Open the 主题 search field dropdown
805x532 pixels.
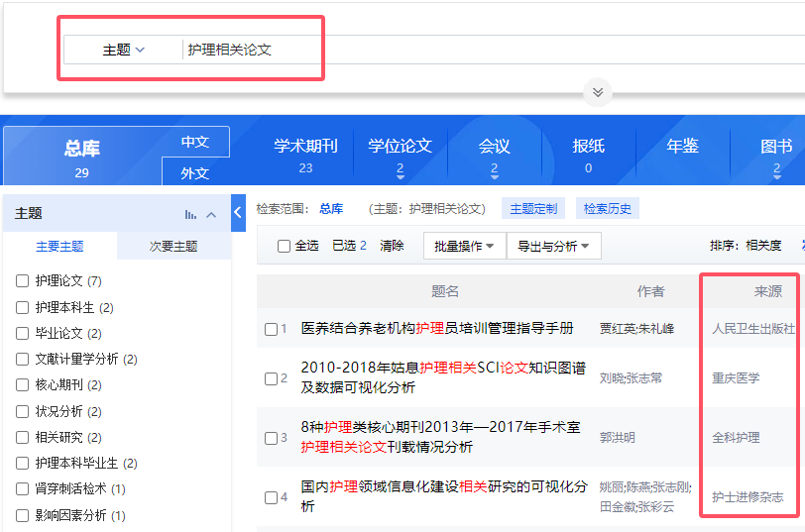(x=124, y=50)
